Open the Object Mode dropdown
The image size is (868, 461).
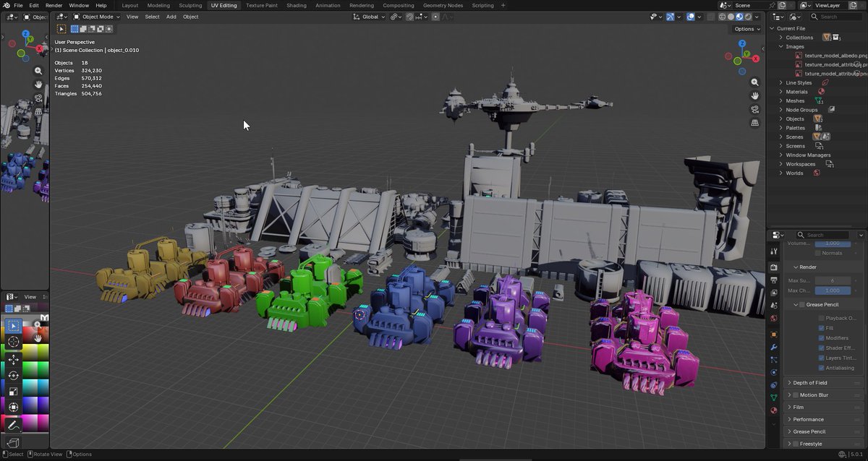tap(97, 17)
